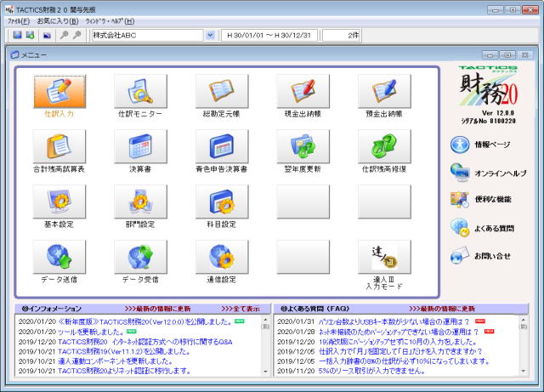Click the first magnifier toolbar icon

[x=64, y=35]
